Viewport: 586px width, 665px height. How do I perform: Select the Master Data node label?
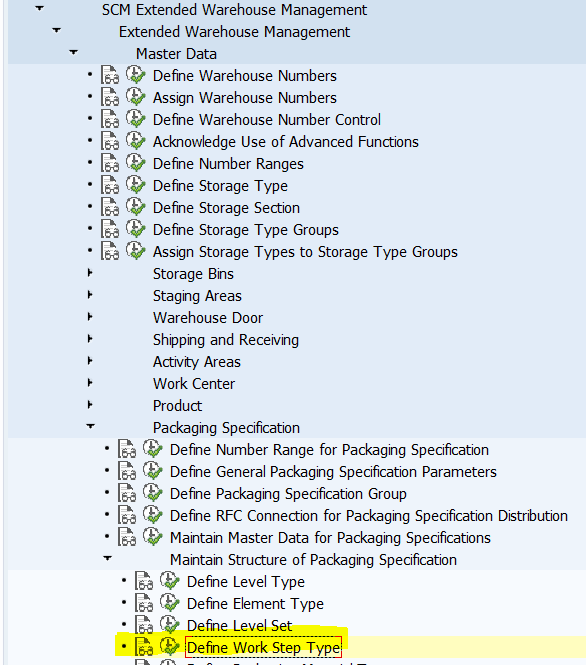pyautogui.click(x=176, y=54)
